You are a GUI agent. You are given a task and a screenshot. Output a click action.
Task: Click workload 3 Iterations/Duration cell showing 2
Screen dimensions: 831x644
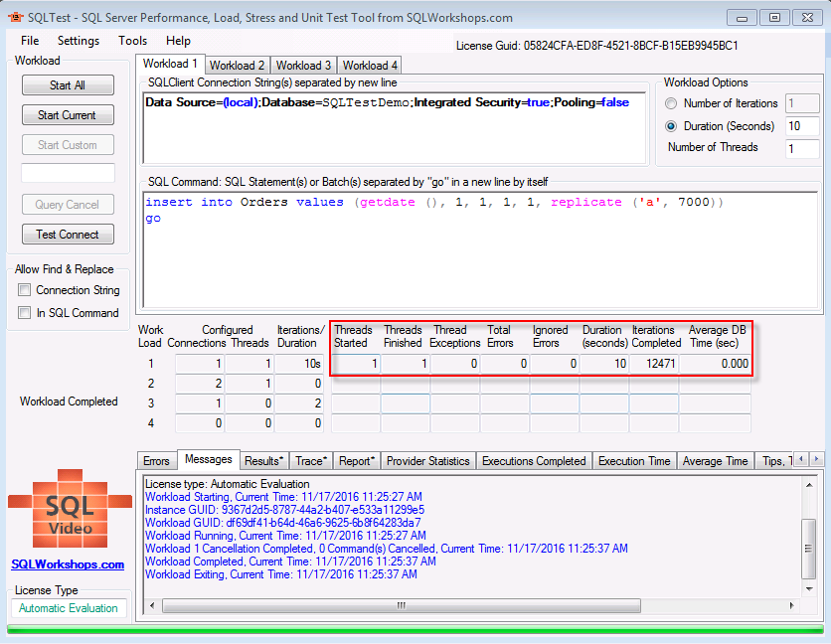299,403
